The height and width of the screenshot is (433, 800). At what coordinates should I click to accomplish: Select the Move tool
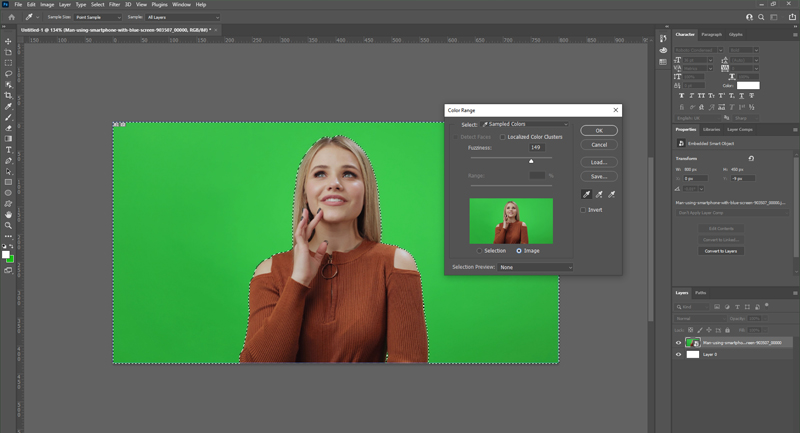click(x=8, y=41)
